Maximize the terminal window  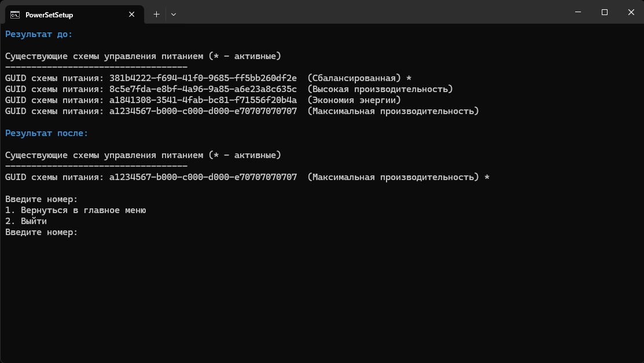604,12
